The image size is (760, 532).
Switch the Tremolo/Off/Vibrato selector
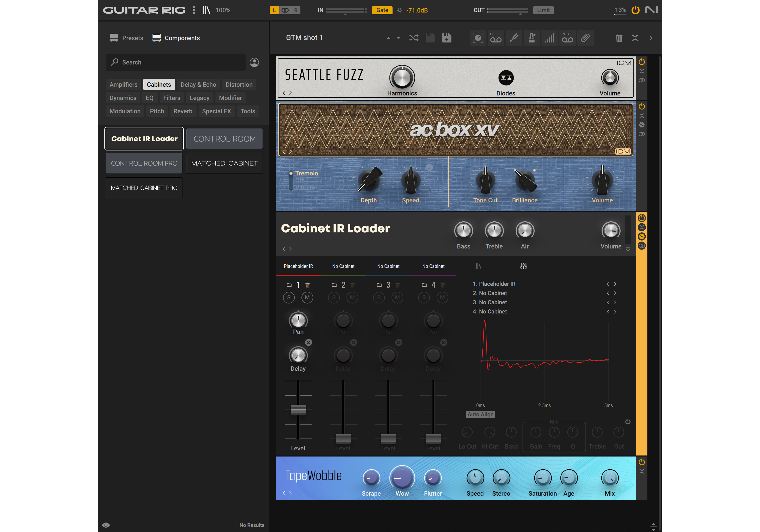click(x=291, y=181)
